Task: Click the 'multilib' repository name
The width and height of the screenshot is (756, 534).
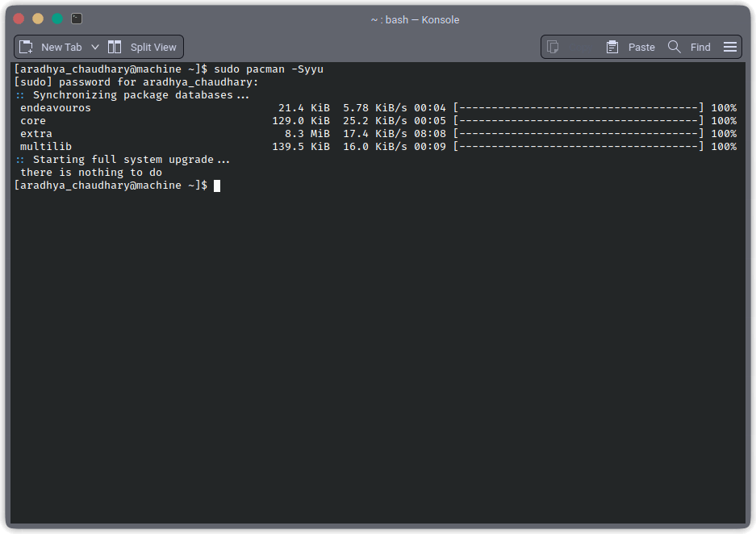Action: [x=46, y=147]
